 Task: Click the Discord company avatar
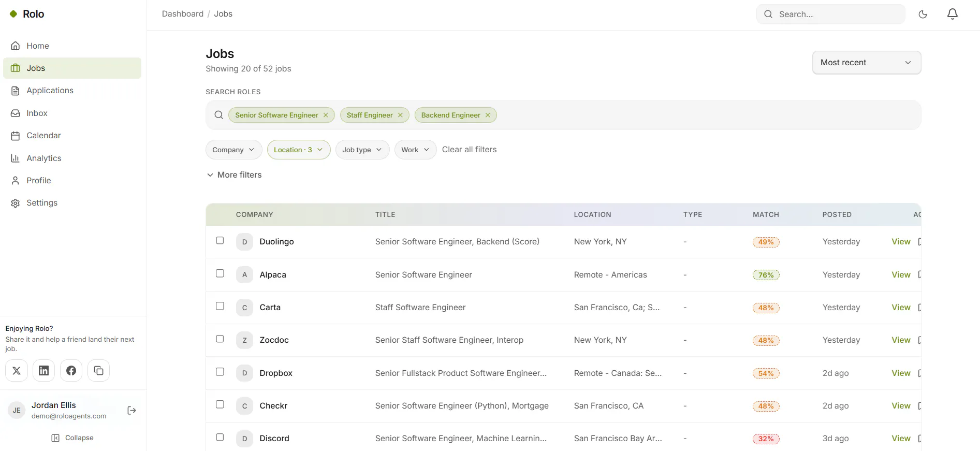245,439
